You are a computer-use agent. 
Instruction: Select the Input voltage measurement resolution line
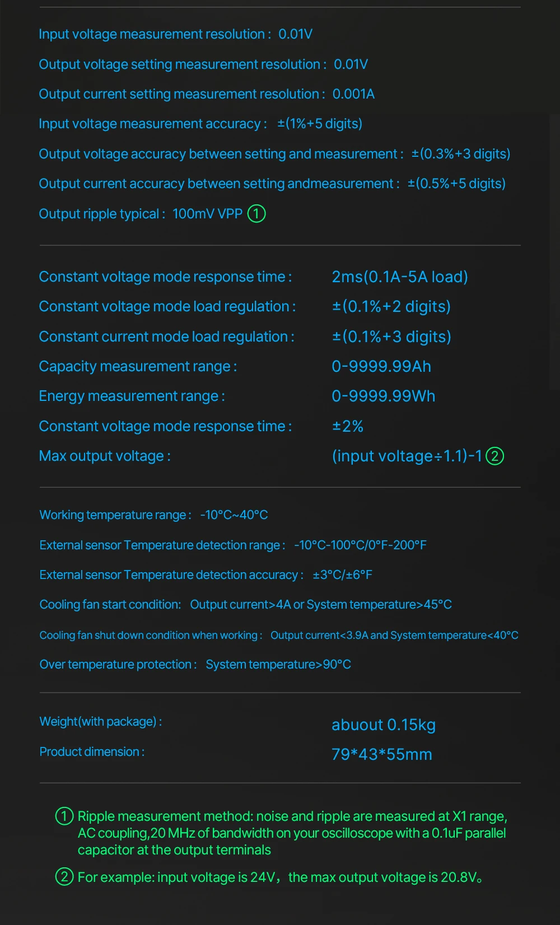(x=175, y=34)
